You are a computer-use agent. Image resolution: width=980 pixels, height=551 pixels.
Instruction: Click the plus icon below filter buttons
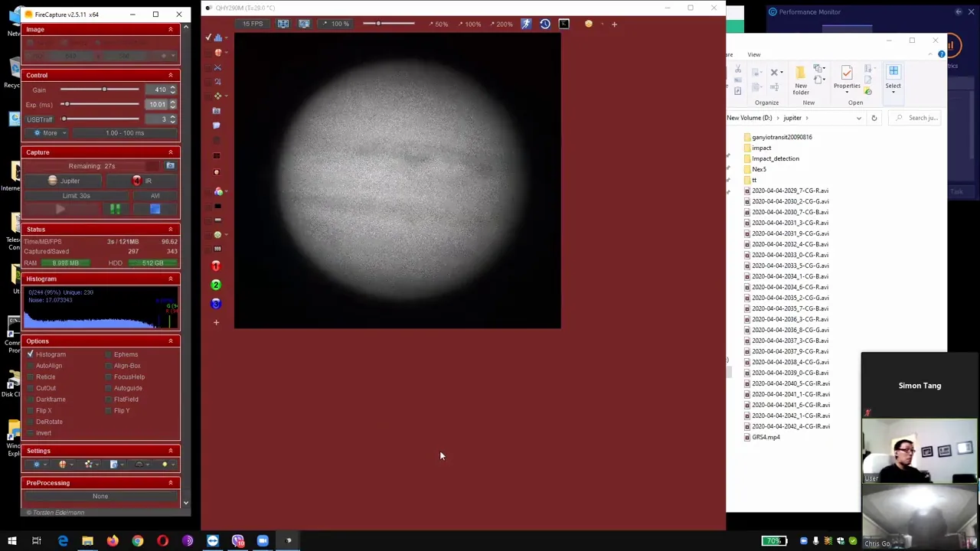[x=216, y=323]
